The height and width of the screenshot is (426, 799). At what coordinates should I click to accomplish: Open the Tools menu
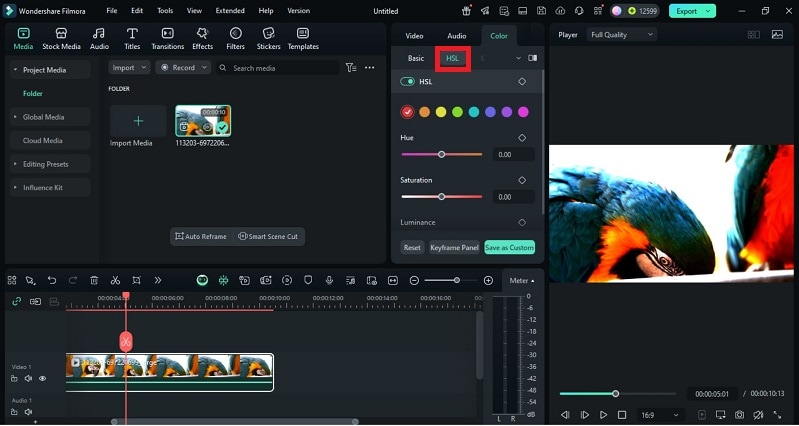(x=165, y=11)
